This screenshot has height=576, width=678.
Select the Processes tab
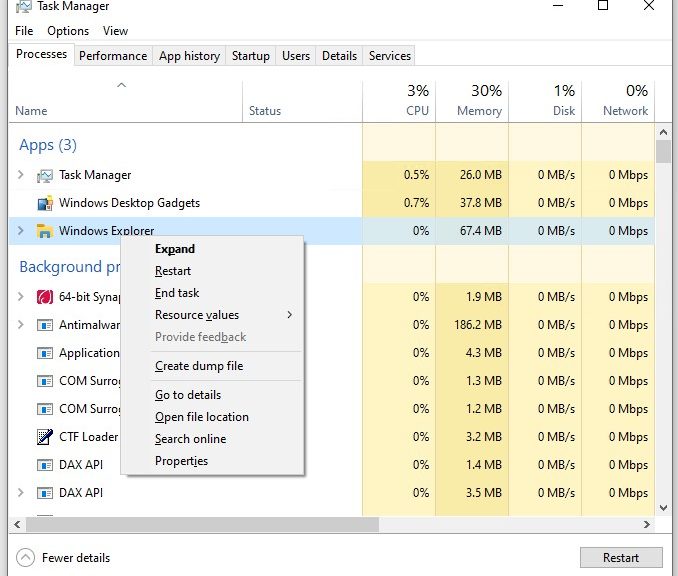42,54
